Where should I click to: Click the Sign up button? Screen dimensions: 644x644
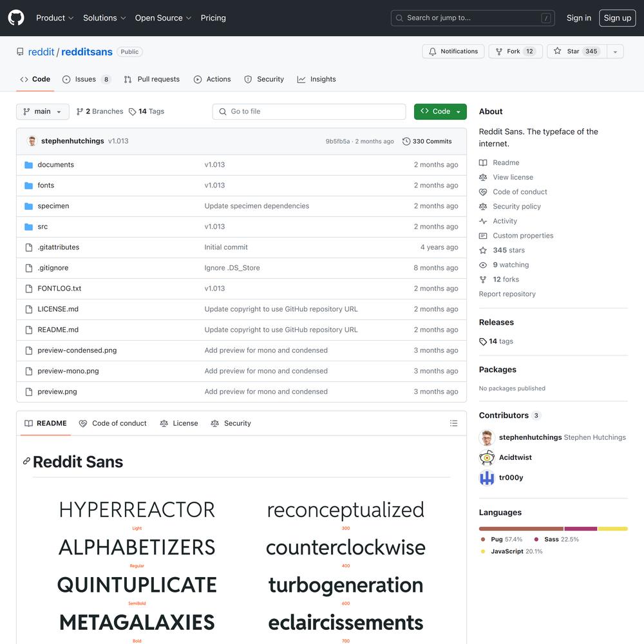pyautogui.click(x=618, y=17)
